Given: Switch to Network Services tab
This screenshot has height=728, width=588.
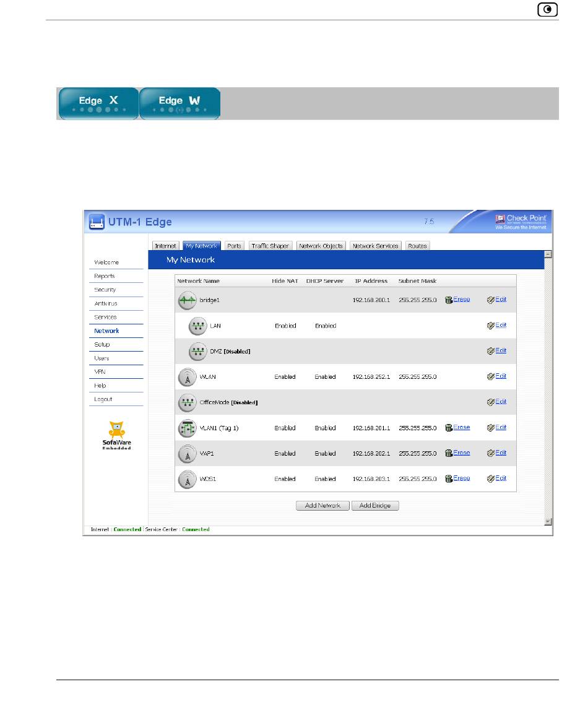Looking at the screenshot, I should pos(376,246).
